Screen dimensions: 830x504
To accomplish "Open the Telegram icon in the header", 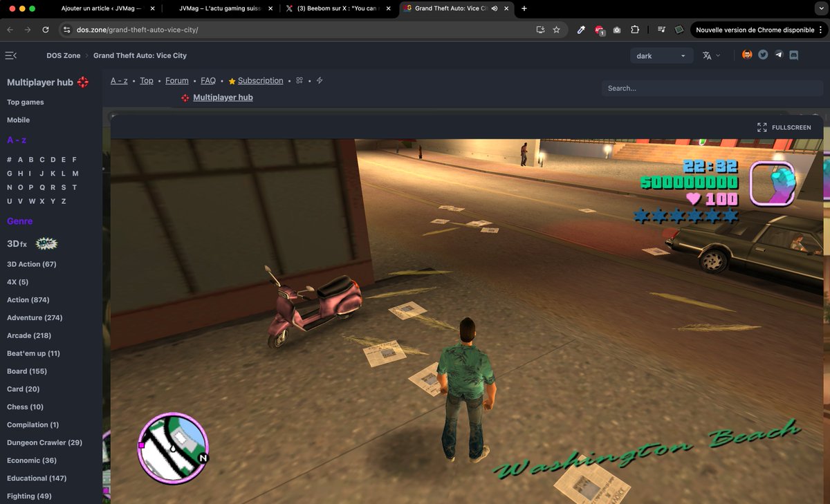I will [x=778, y=54].
